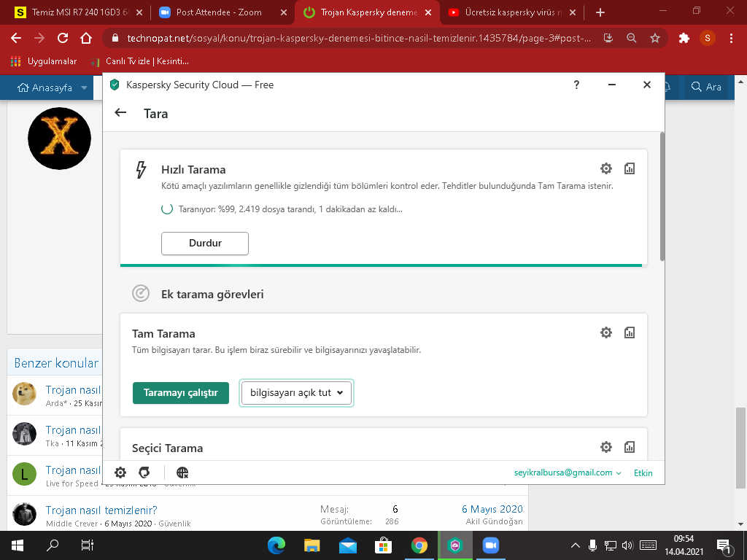The image size is (747, 560).
Task: Open new Chrome tab
Action: pyautogui.click(x=600, y=12)
